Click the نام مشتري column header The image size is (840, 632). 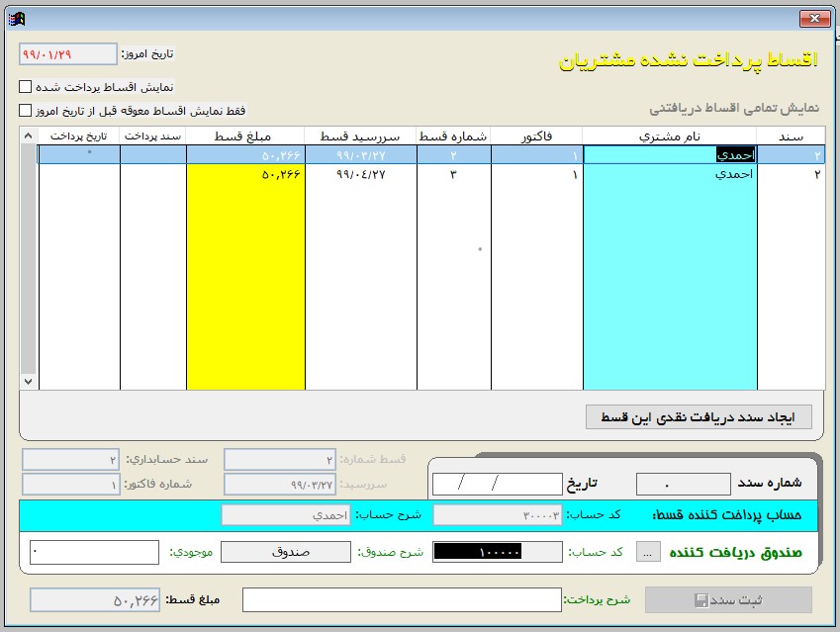click(670, 135)
